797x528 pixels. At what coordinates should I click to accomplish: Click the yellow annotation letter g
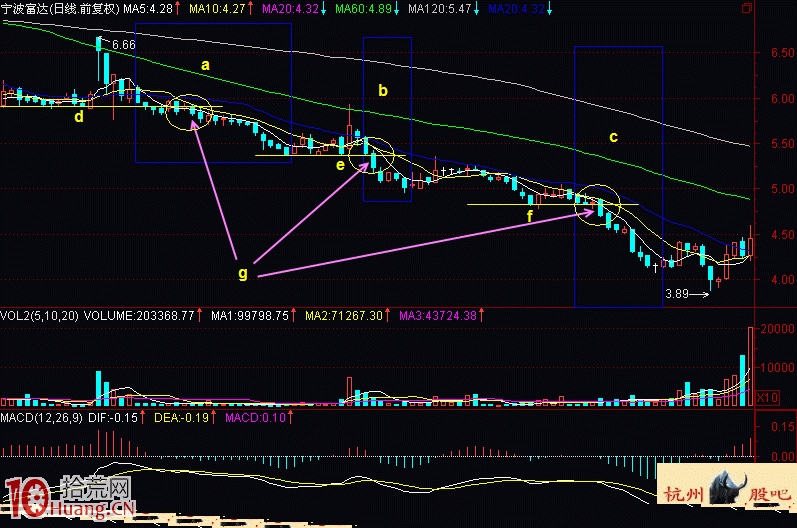point(242,272)
